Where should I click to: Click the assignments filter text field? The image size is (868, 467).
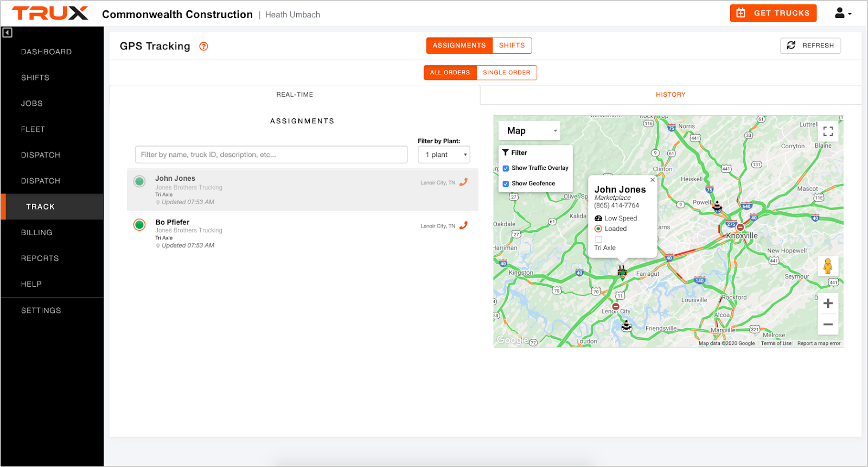[x=271, y=155]
